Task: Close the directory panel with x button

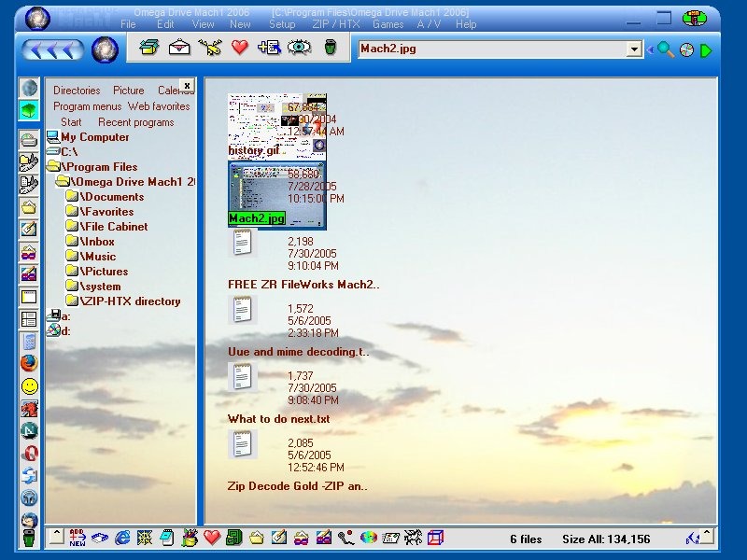Action: (x=188, y=85)
